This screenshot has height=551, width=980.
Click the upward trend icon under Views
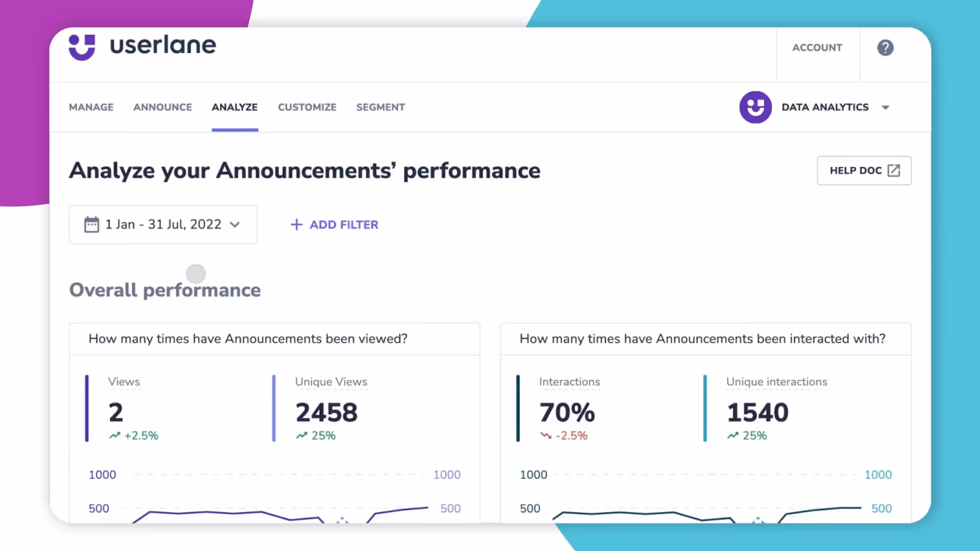tap(114, 436)
